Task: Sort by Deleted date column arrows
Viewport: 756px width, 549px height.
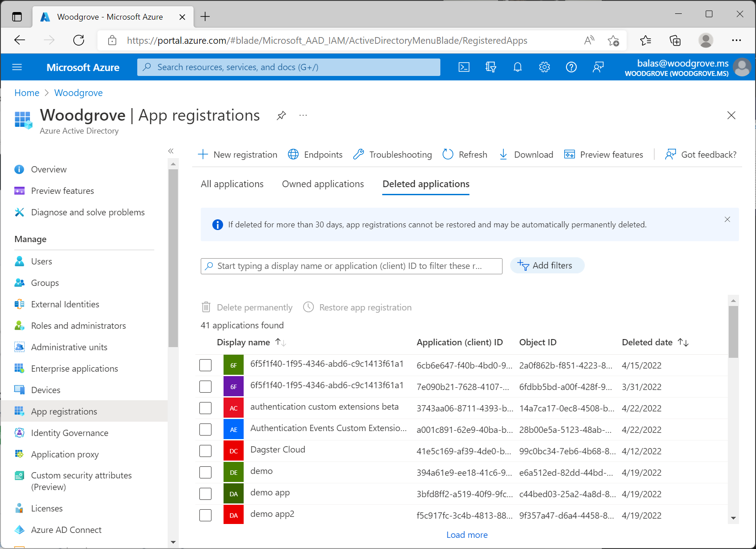Action: click(683, 342)
